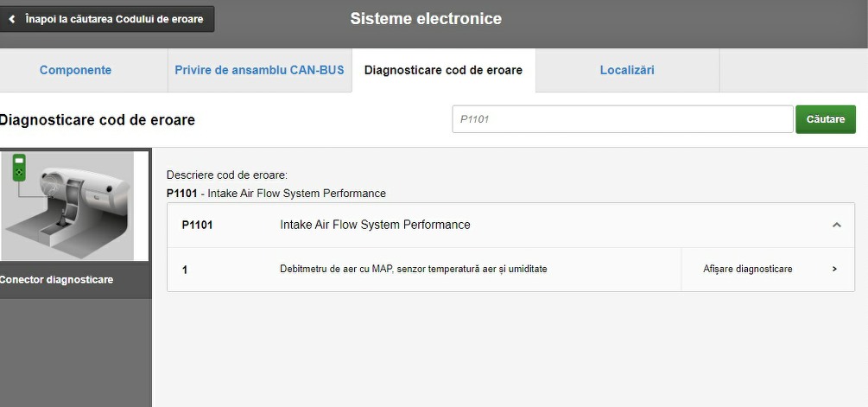The width and height of the screenshot is (868, 407).
Task: Switch to Privire de ansamblu CAN-BUS tab
Action: coord(259,70)
